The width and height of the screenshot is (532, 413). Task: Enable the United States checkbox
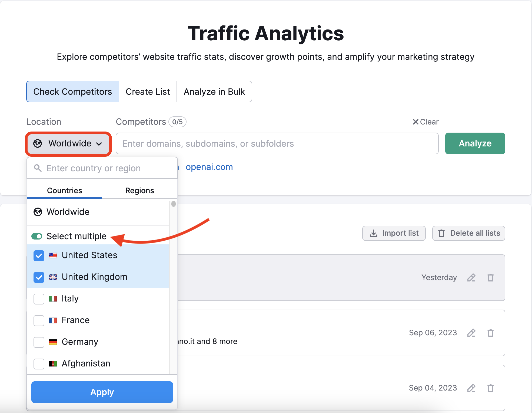[39, 255]
